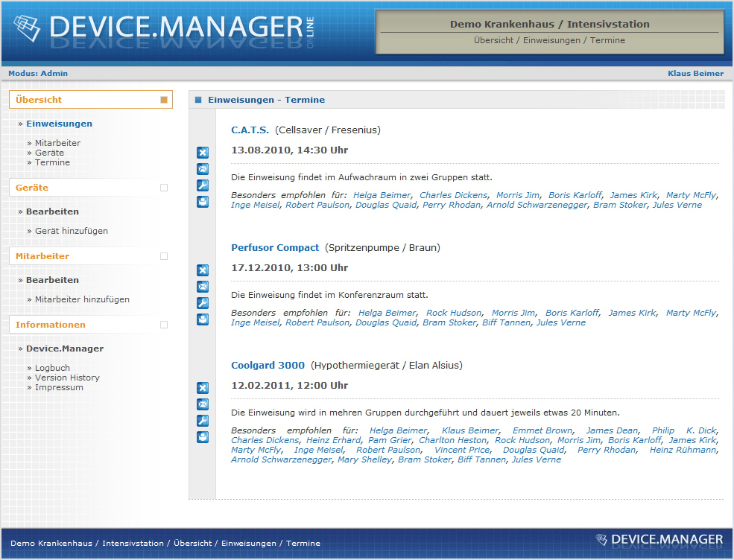Click the header breadcrumb Übersicht / Einweisungen / Termine
734x560 pixels.
(549, 40)
